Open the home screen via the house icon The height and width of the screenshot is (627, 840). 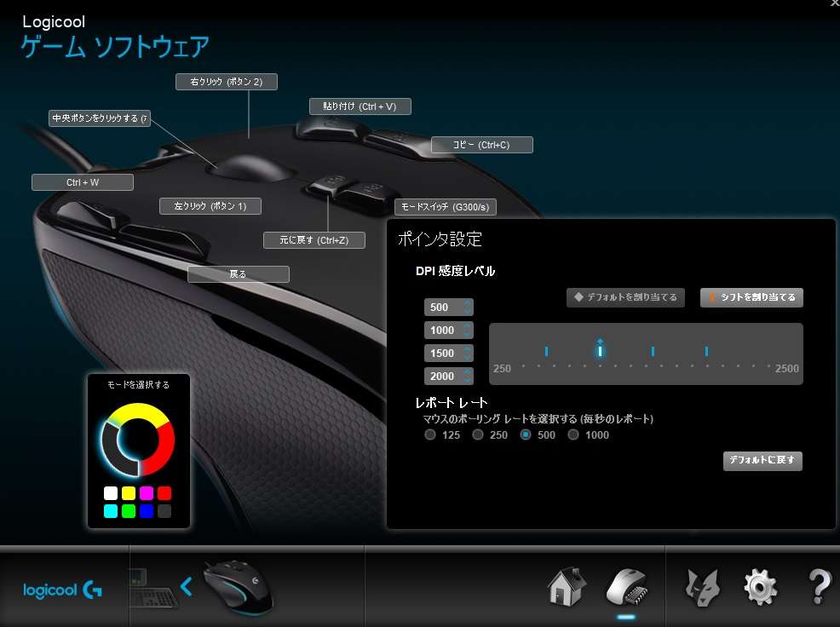[x=566, y=587]
